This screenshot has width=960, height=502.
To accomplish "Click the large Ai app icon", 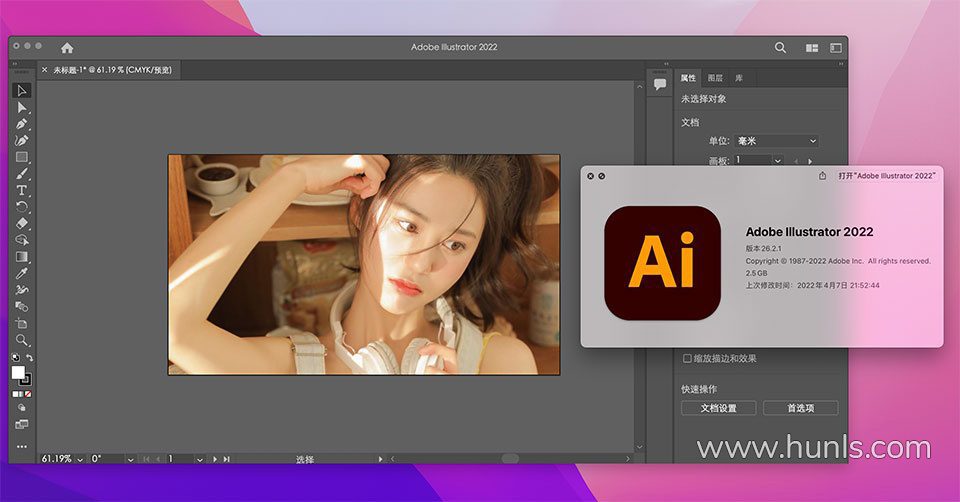I will 662,263.
